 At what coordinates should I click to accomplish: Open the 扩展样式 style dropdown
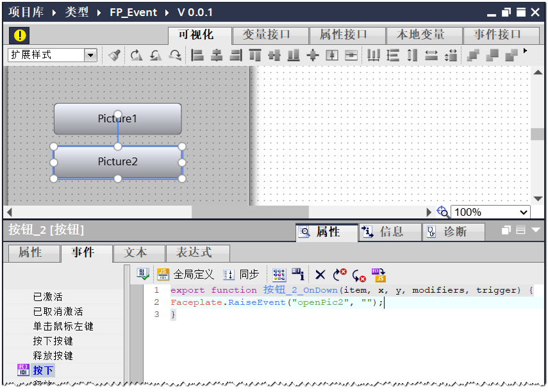click(x=90, y=55)
